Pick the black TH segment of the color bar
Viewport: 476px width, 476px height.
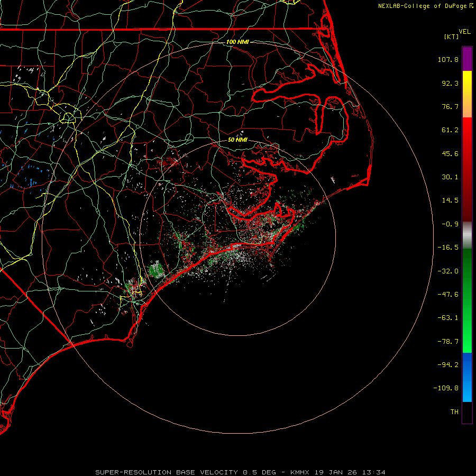[x=467, y=412]
